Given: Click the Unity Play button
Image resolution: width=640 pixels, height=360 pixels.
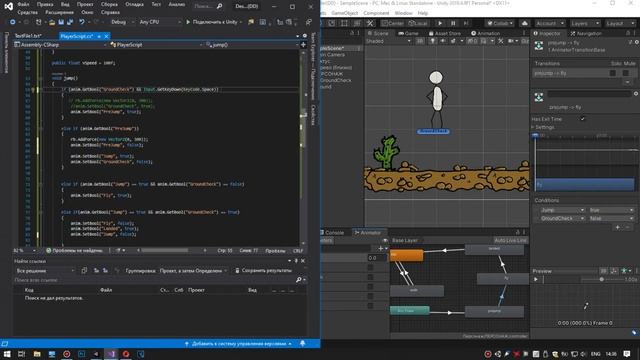Looking at the screenshot, I should click(x=440, y=23).
